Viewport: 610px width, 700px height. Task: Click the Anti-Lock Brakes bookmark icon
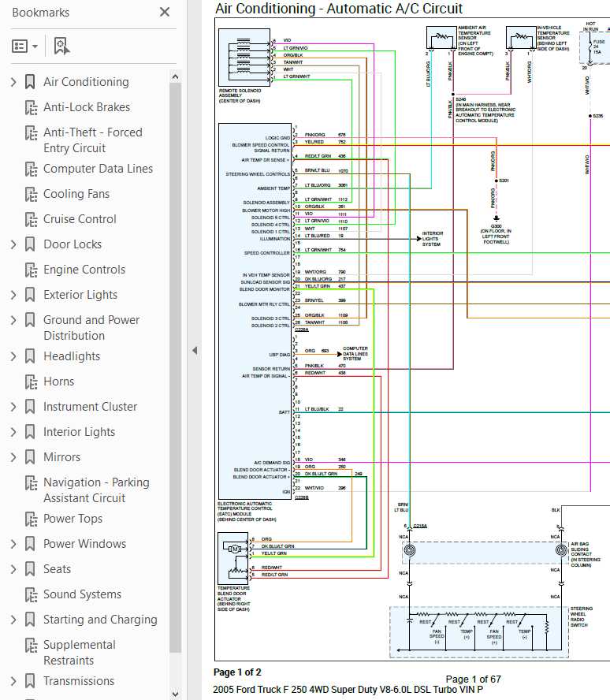pyautogui.click(x=31, y=107)
